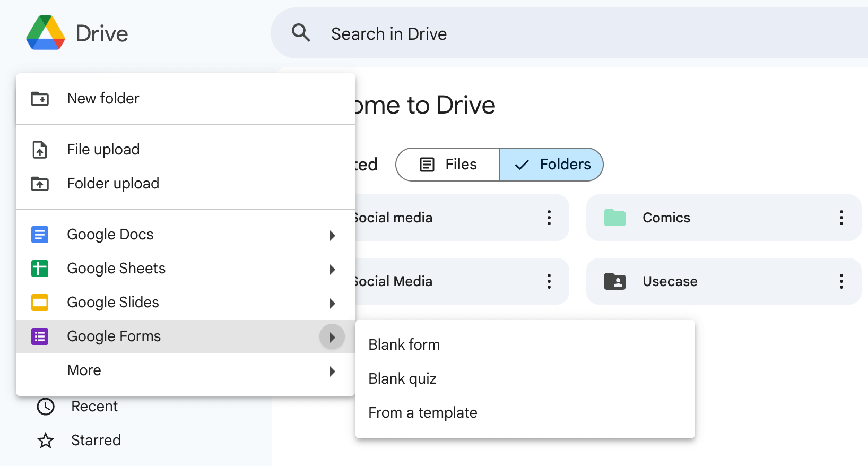Select Folder upload menu item
868x466 pixels.
[x=186, y=184]
